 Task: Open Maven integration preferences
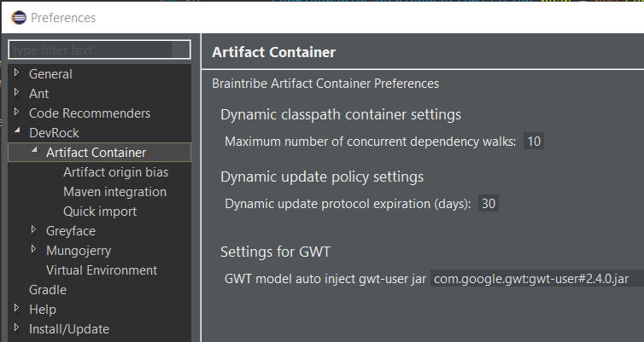tap(114, 192)
